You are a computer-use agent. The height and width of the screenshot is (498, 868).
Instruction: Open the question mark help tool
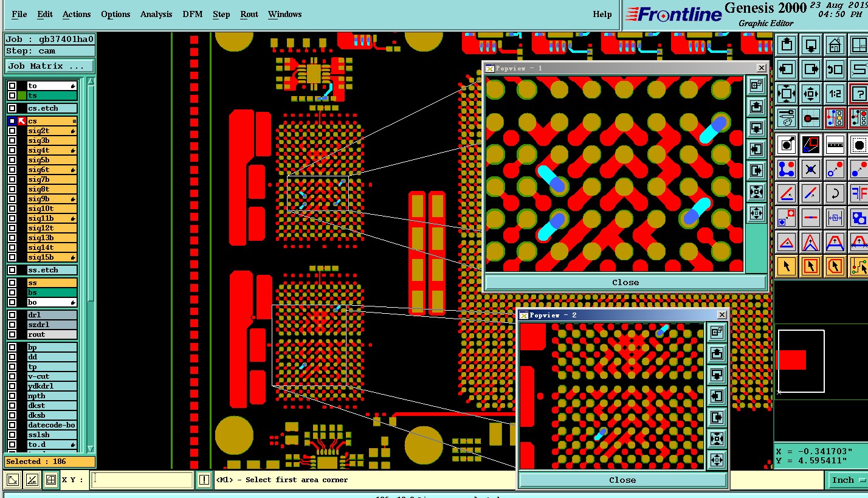click(858, 94)
